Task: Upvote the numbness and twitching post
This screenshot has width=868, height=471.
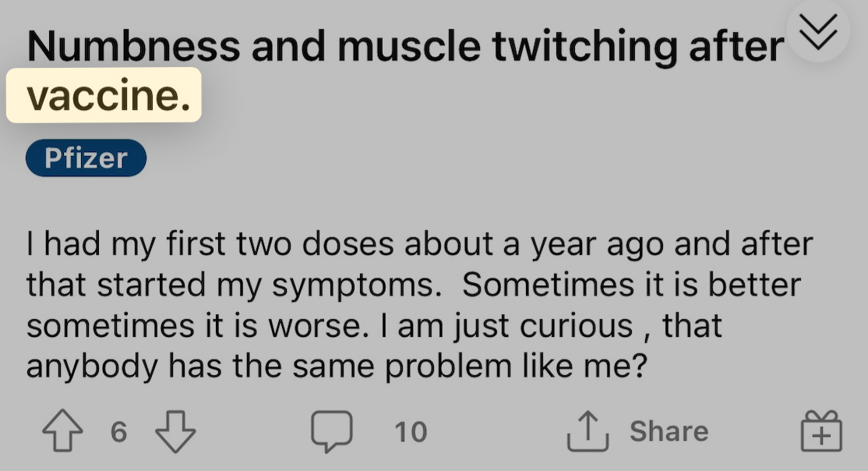Action: point(62,430)
